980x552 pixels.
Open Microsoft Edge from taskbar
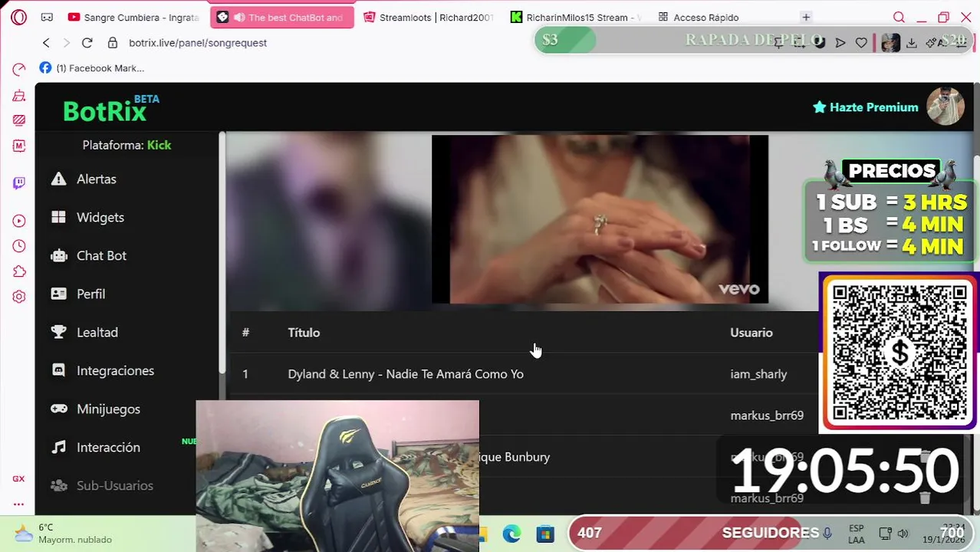click(x=511, y=534)
